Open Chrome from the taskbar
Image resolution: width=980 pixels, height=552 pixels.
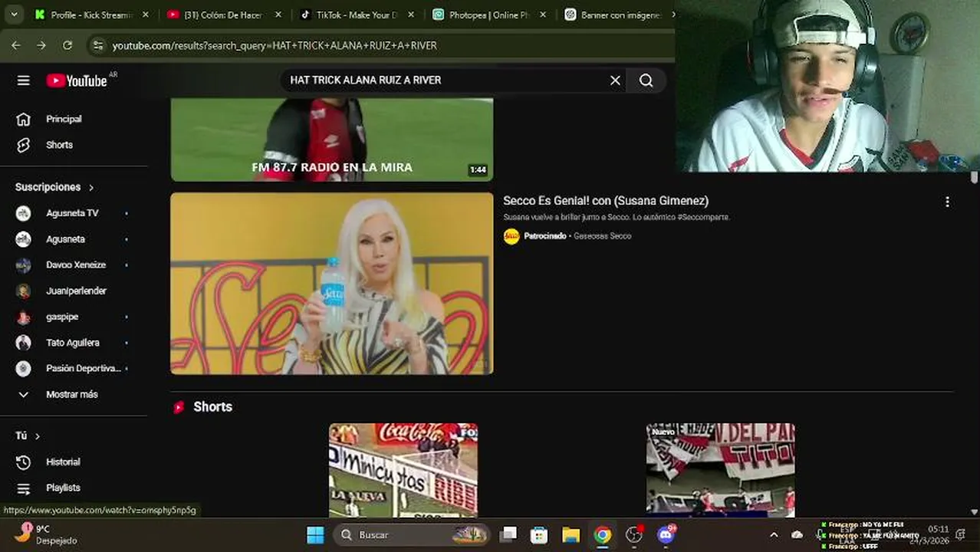[603, 535]
